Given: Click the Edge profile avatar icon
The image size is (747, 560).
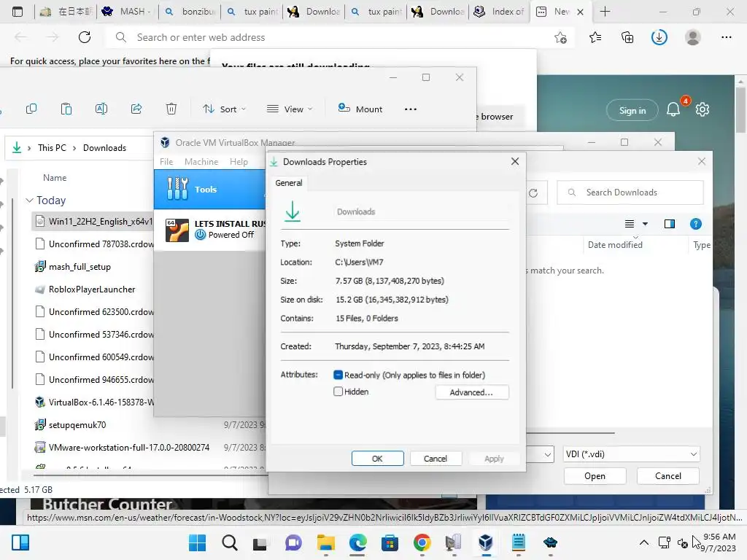Looking at the screenshot, I should pyautogui.click(x=693, y=37).
